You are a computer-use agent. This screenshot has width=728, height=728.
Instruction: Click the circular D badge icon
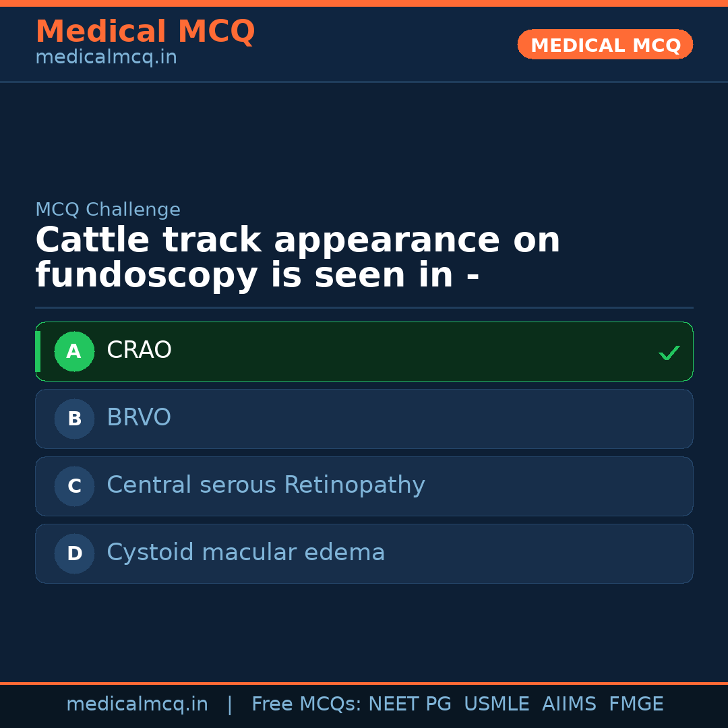[74, 553]
